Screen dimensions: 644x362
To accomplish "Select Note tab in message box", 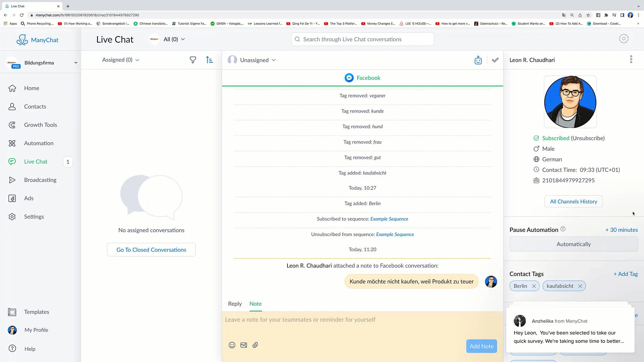I will pyautogui.click(x=256, y=304).
